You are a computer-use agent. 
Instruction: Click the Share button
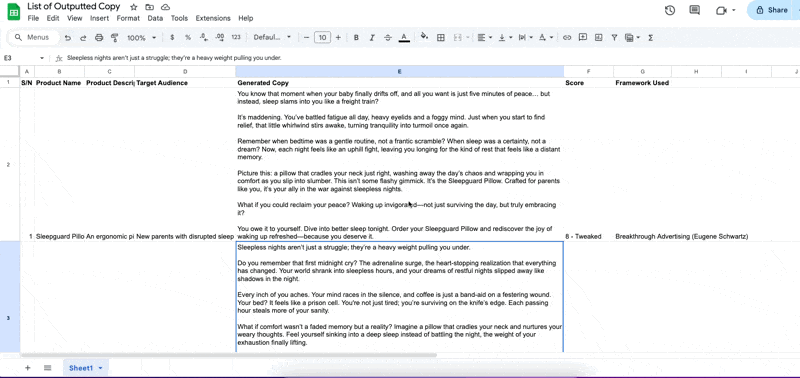[773, 10]
